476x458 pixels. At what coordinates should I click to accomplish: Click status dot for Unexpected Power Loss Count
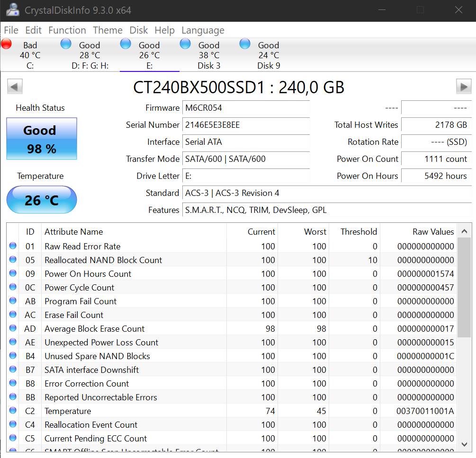[13, 342]
